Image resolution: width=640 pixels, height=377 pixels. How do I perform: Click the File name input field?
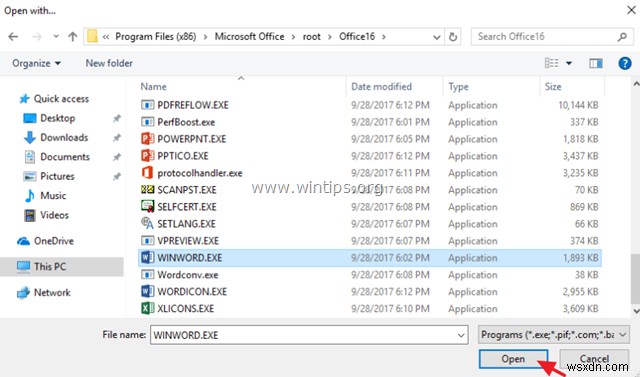[x=309, y=335]
